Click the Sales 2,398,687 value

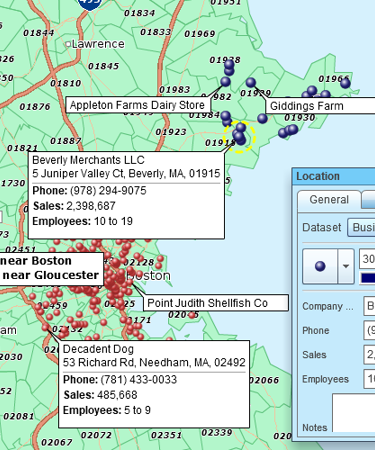(91, 206)
